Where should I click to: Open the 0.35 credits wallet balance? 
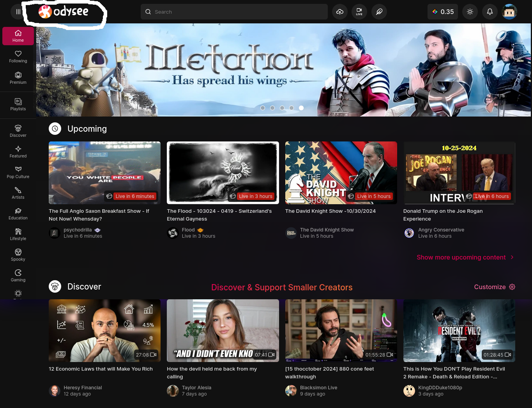coord(443,12)
